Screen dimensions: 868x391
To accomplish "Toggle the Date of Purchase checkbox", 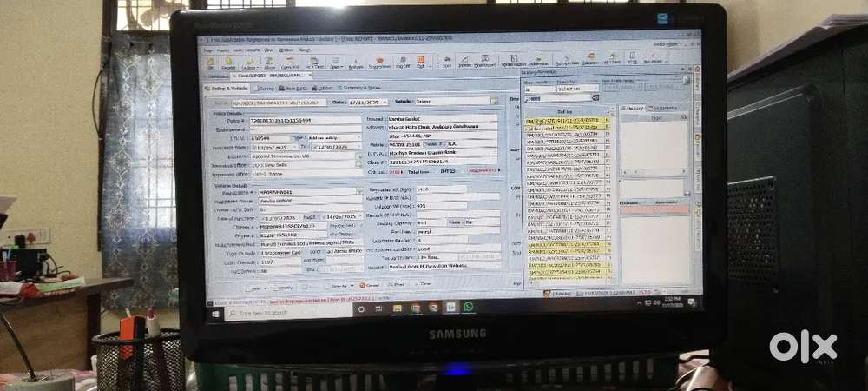I will (x=263, y=218).
